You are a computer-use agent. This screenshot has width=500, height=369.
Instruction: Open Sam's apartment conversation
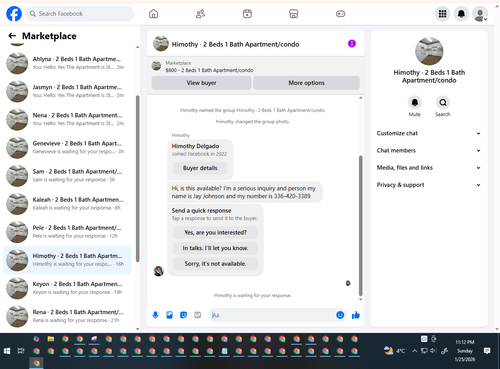coord(67,176)
